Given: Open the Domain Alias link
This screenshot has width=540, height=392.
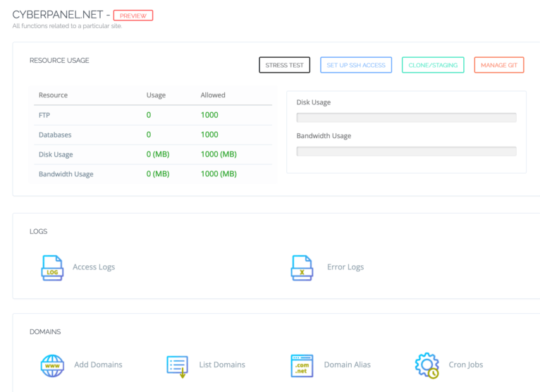Looking at the screenshot, I should (x=347, y=365).
